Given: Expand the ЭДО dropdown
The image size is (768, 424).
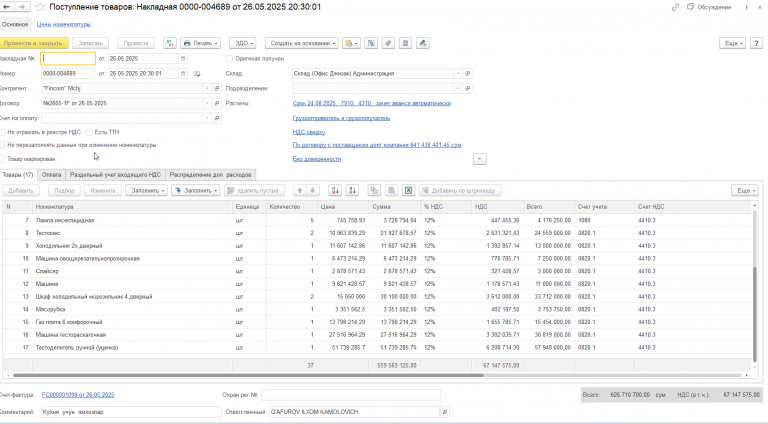Looking at the screenshot, I should pyautogui.click(x=242, y=43).
